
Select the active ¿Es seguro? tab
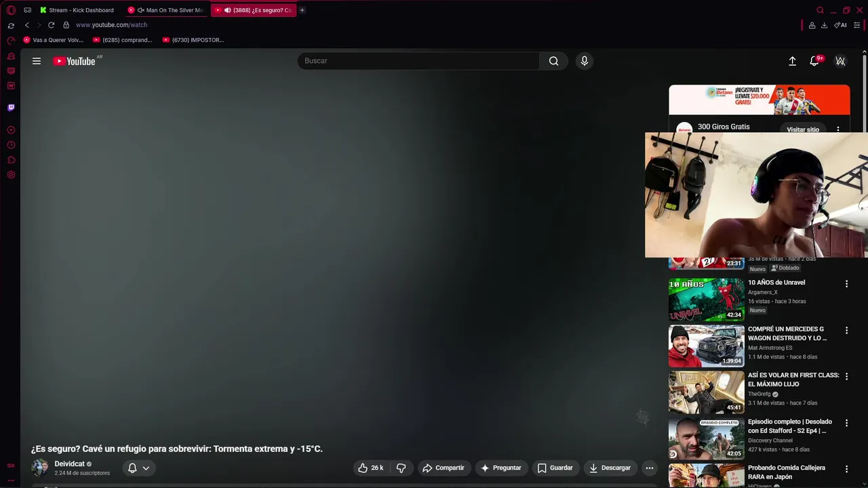pos(253,10)
